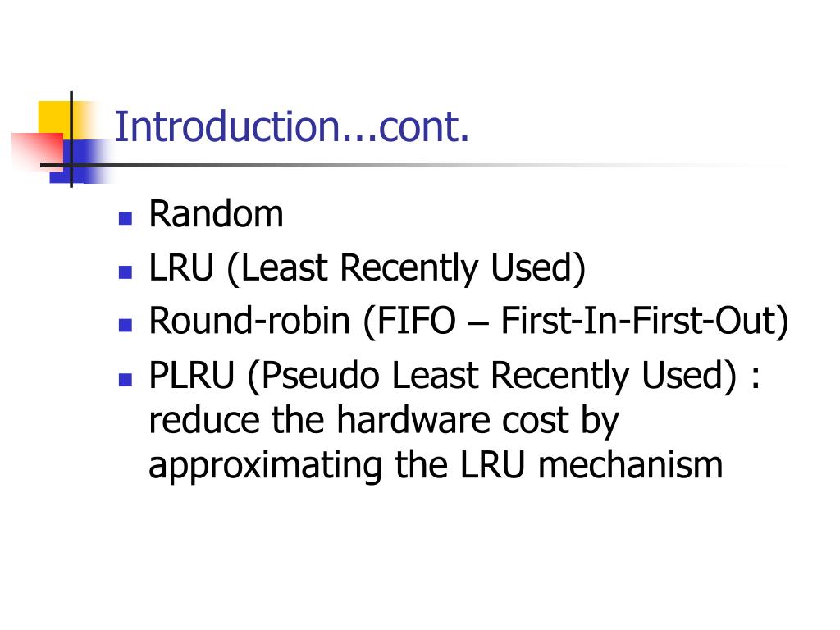This screenshot has width=840, height=630.
Task: Click the bullet marker beside Round-robin
Action: pyautogui.click(x=126, y=325)
